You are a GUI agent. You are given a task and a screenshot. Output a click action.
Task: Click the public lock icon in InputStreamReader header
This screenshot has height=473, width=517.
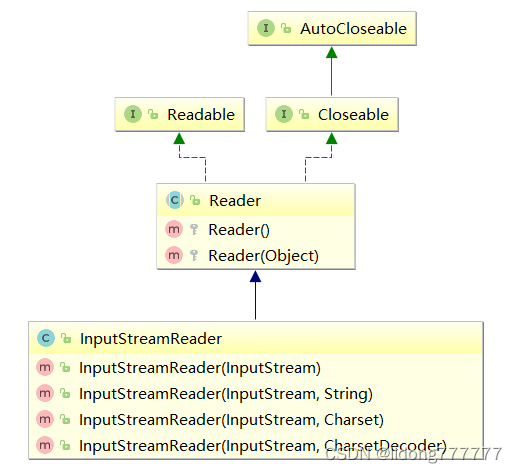tap(66, 338)
